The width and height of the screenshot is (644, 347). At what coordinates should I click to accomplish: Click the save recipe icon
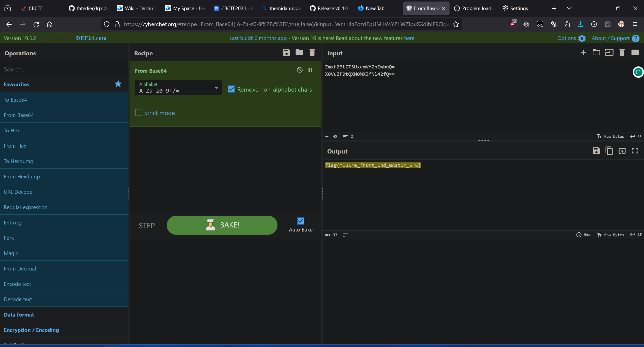(x=287, y=53)
